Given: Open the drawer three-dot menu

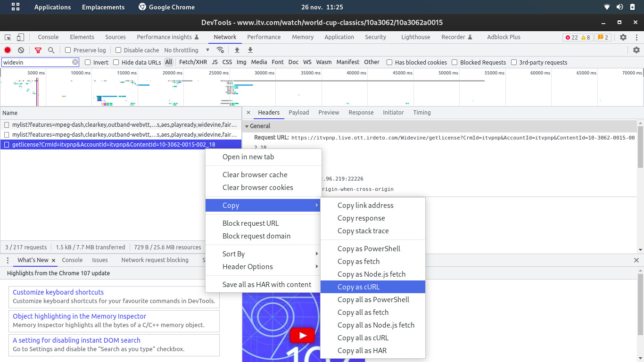Looking at the screenshot, I should [x=8, y=260].
